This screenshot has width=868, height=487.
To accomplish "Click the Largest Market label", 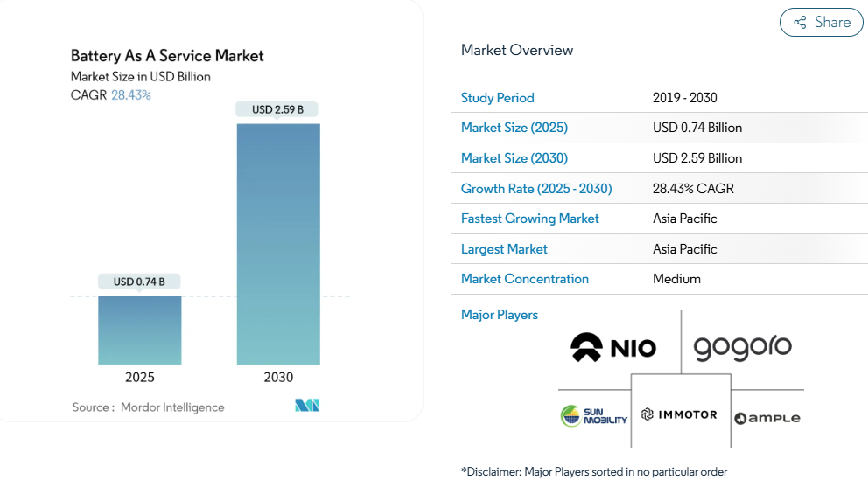I will (504, 249).
